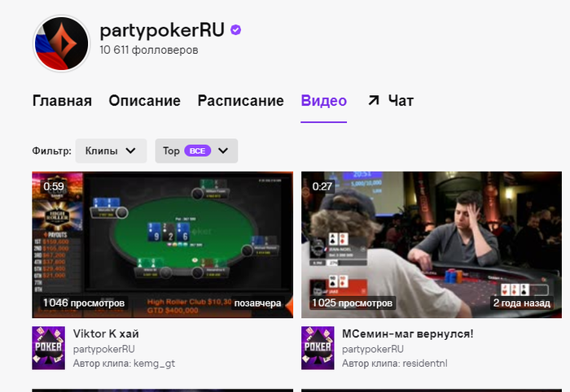Click the chevron arrow in the Клипы filter

130,150
